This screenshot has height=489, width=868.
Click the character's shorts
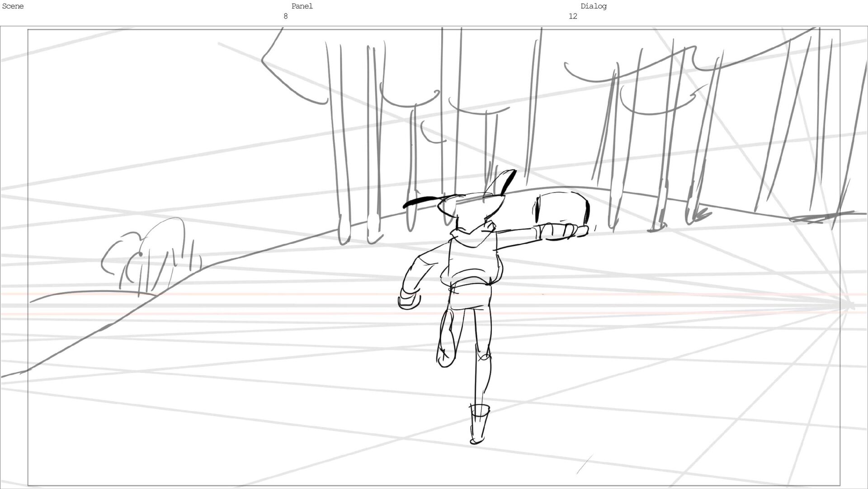click(470, 296)
